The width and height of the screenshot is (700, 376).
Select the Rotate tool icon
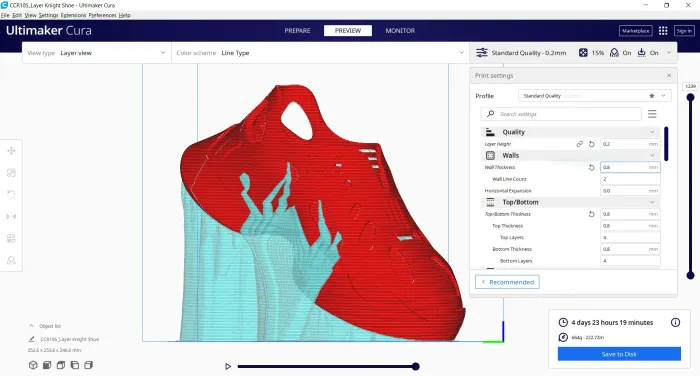click(11, 194)
